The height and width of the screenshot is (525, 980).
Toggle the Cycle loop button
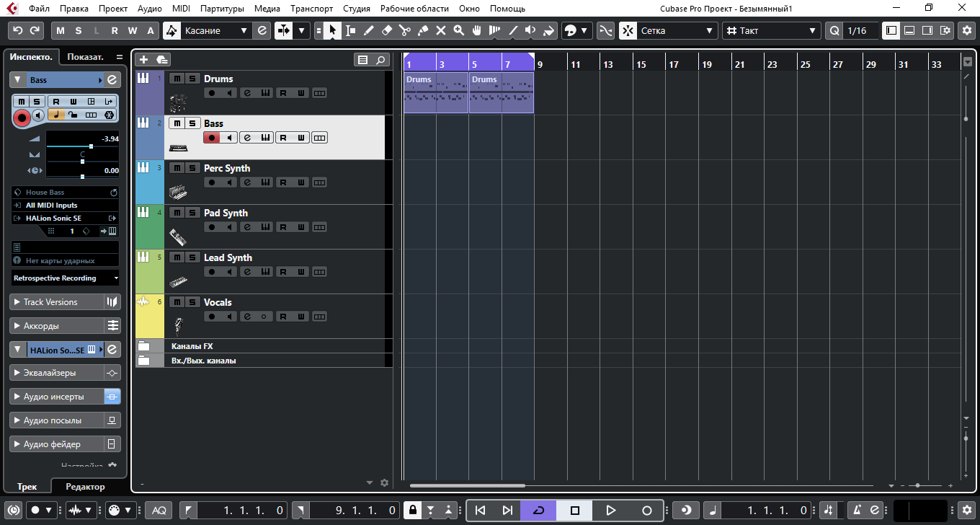coord(538,510)
